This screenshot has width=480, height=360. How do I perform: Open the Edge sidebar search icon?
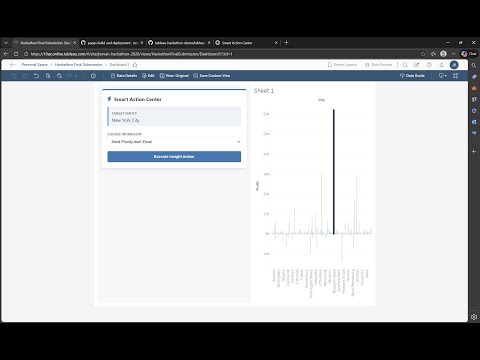(x=474, y=65)
